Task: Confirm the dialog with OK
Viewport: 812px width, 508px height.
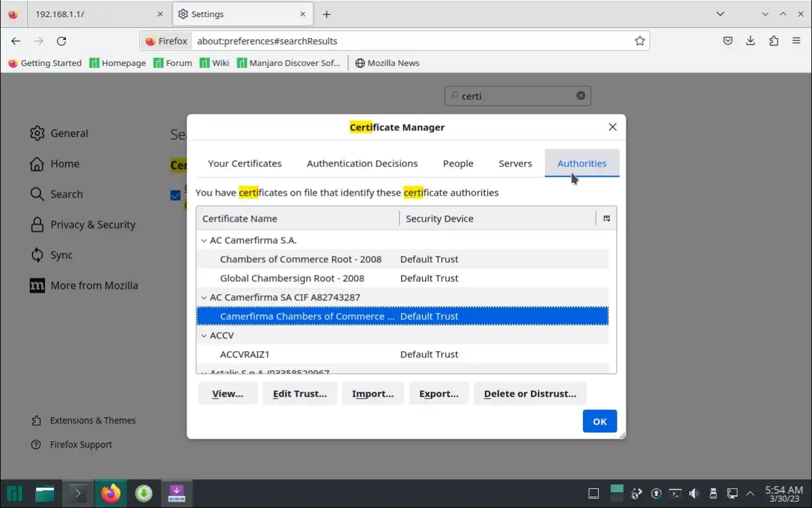Action: click(x=599, y=421)
